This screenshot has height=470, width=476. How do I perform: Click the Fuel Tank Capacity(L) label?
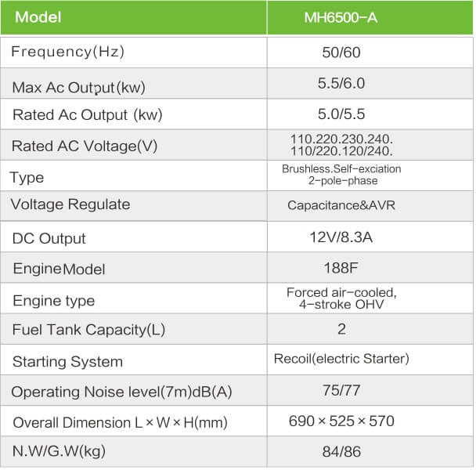[88, 330]
